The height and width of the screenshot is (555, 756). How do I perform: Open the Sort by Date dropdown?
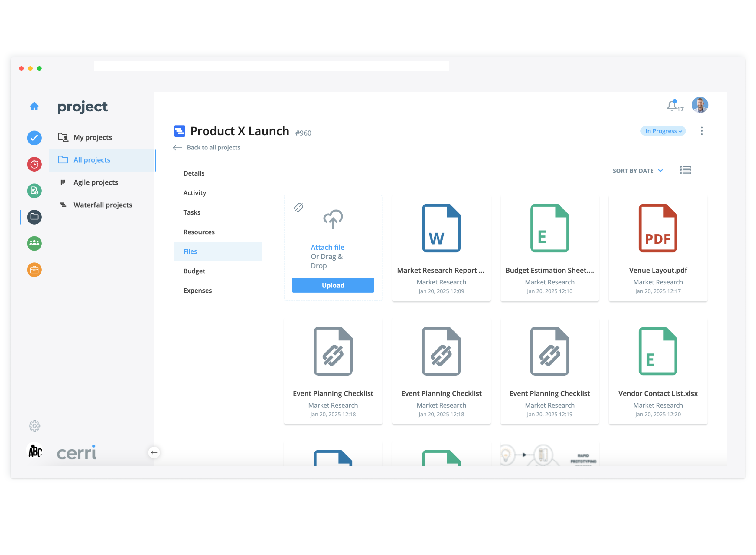(637, 171)
